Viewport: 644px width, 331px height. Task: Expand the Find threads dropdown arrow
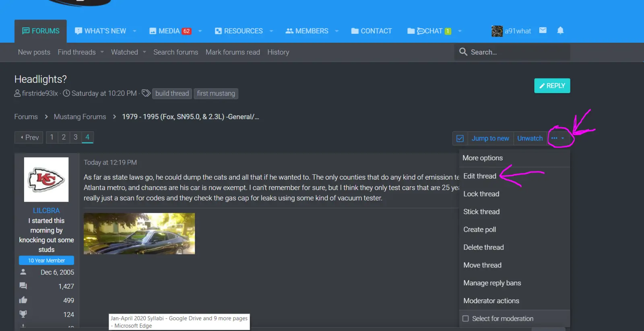click(x=102, y=52)
